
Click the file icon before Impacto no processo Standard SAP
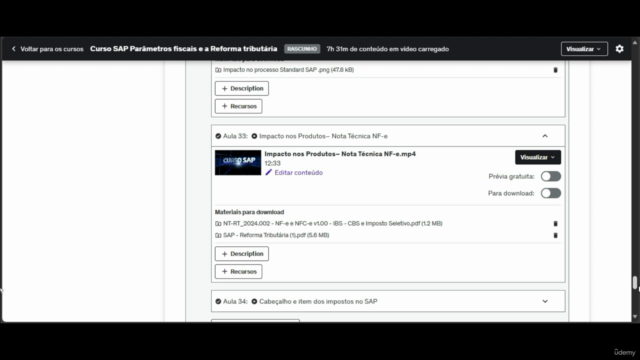(218, 70)
